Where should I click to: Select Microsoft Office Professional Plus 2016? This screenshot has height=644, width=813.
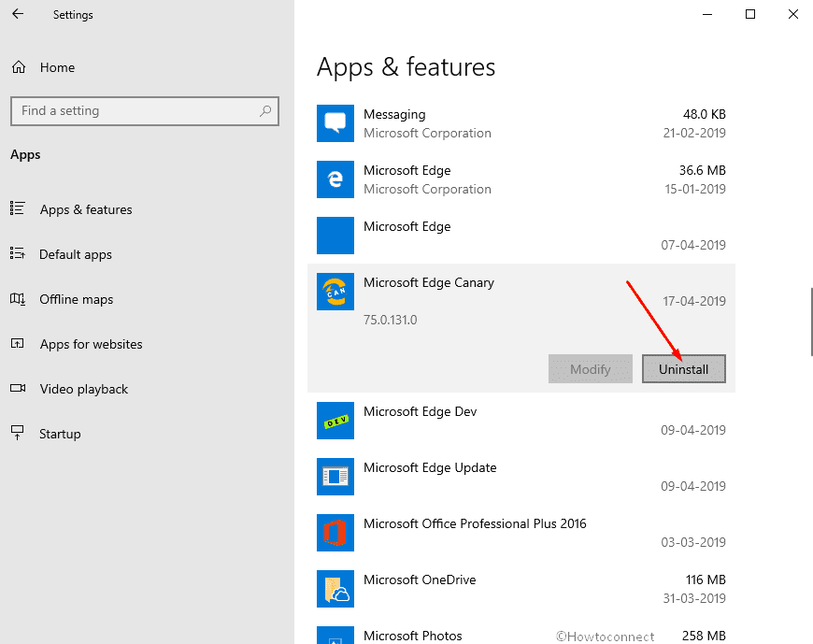pyautogui.click(x=521, y=533)
